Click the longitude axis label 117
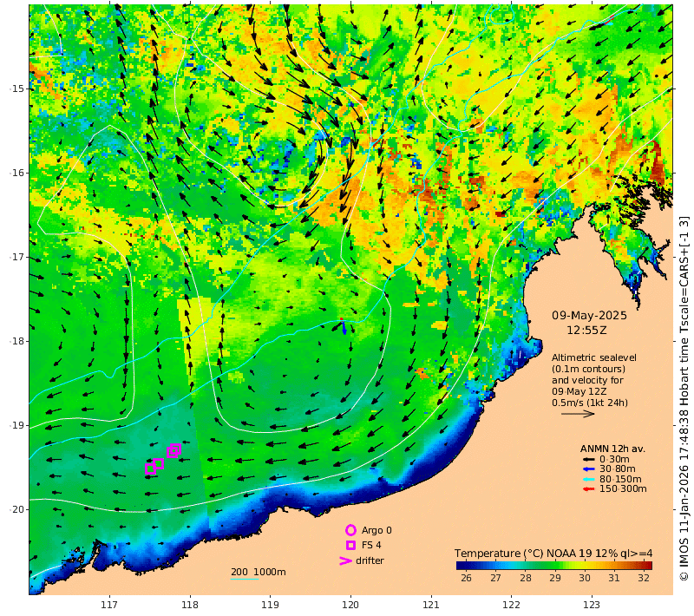694x616 pixels. [x=109, y=605]
